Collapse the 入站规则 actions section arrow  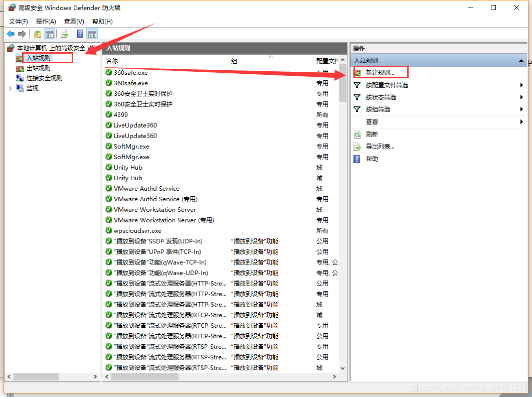click(521, 61)
